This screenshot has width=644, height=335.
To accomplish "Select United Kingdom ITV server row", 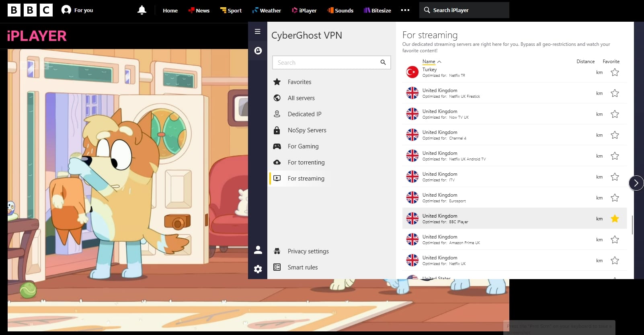I will click(x=515, y=177).
